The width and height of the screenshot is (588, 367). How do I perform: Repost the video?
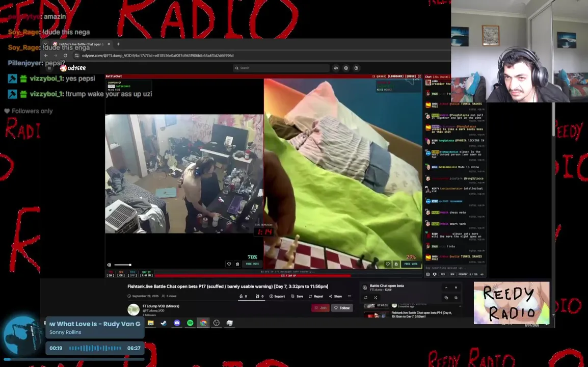coord(316,296)
